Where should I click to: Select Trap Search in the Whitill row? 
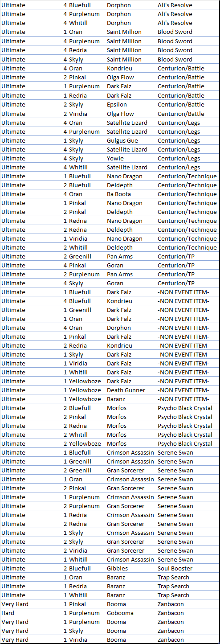point(173,595)
